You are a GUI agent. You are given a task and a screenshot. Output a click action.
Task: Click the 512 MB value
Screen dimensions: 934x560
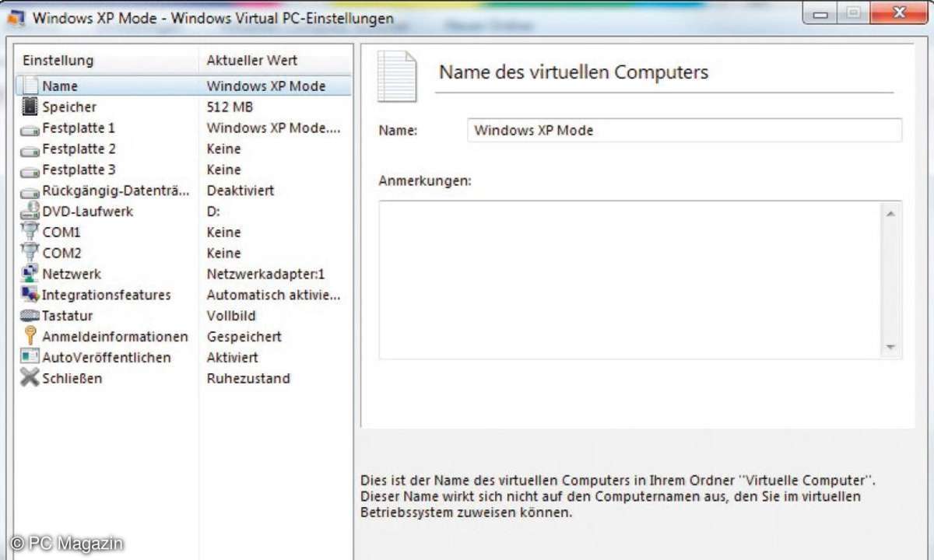click(230, 107)
